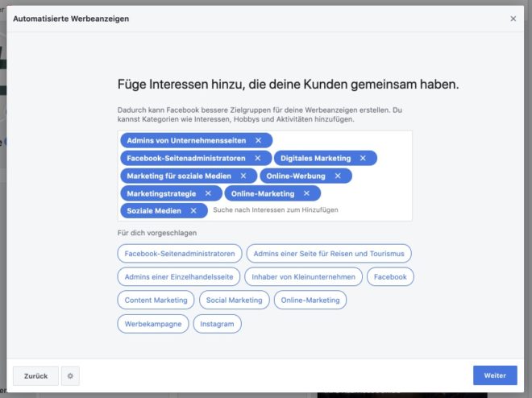532x398 pixels.
Task: Add the Werbekampagne suggestion
Action: (x=153, y=324)
